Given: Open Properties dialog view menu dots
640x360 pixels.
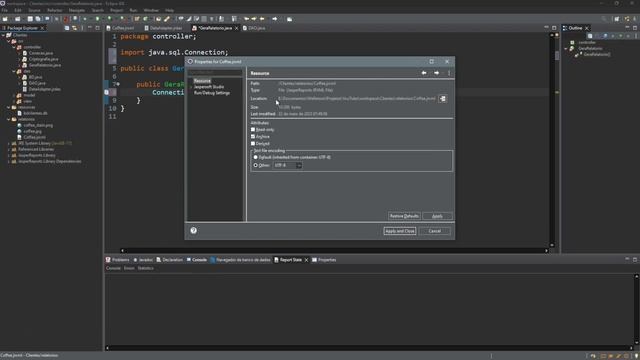Looking at the screenshot, I should coord(449,73).
